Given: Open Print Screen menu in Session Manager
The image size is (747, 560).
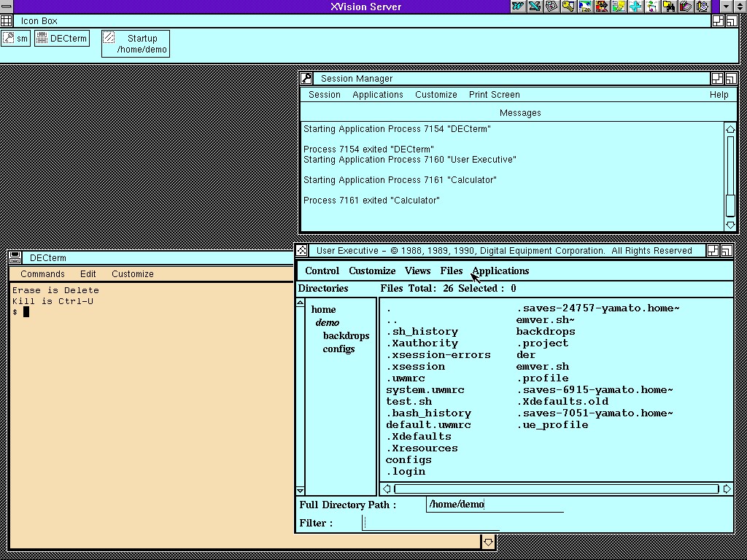Looking at the screenshot, I should [x=494, y=94].
